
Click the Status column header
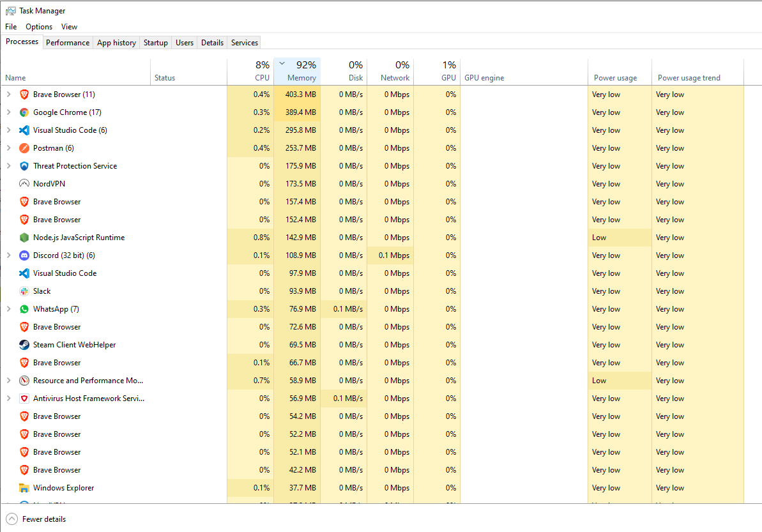188,72
